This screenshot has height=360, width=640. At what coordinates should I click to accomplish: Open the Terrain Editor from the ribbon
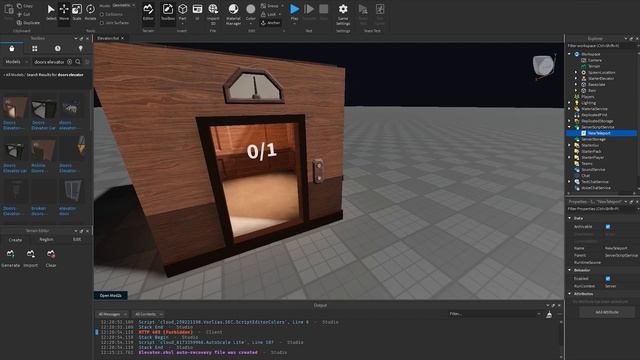point(148,12)
